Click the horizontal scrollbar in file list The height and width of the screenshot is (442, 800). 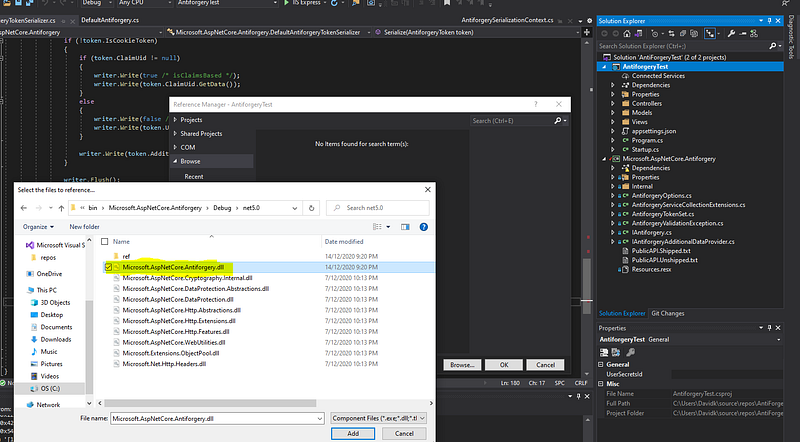(x=210, y=403)
